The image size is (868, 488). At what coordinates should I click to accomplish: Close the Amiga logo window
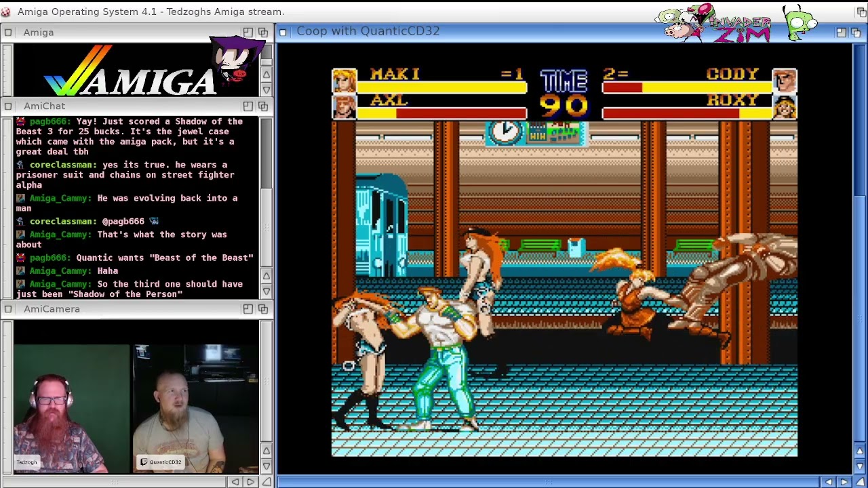(x=7, y=33)
